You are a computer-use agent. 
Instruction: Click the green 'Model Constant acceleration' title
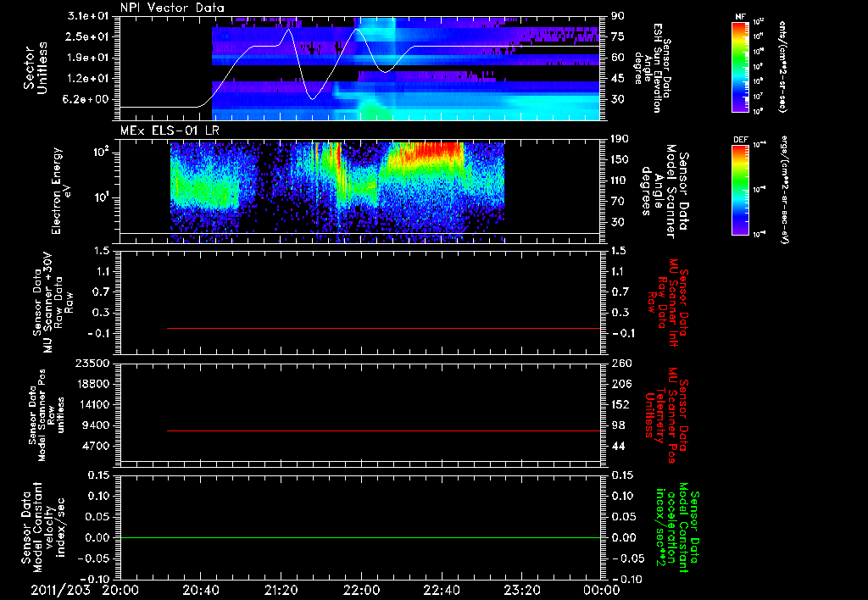point(677,528)
